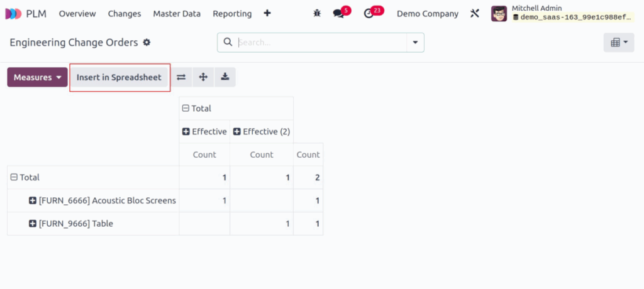The image size is (644, 289).
Task: Click the database name demo_saas-163 label
Action: (x=574, y=17)
